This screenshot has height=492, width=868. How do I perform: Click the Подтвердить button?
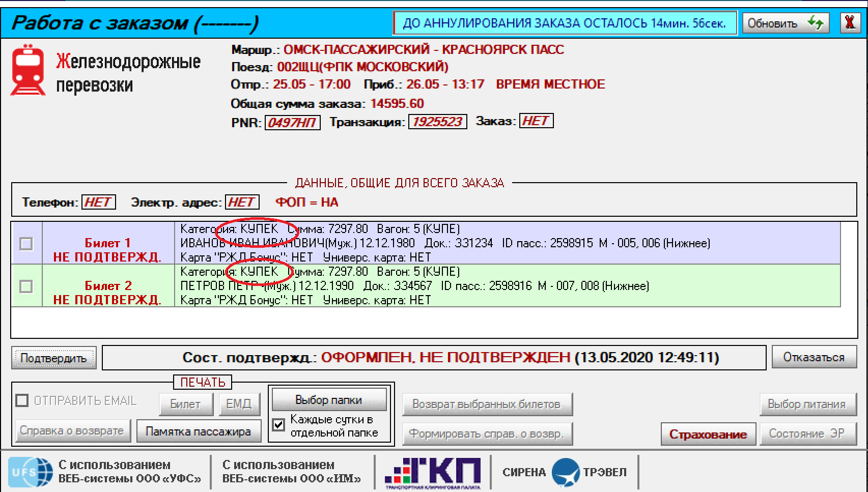53,358
